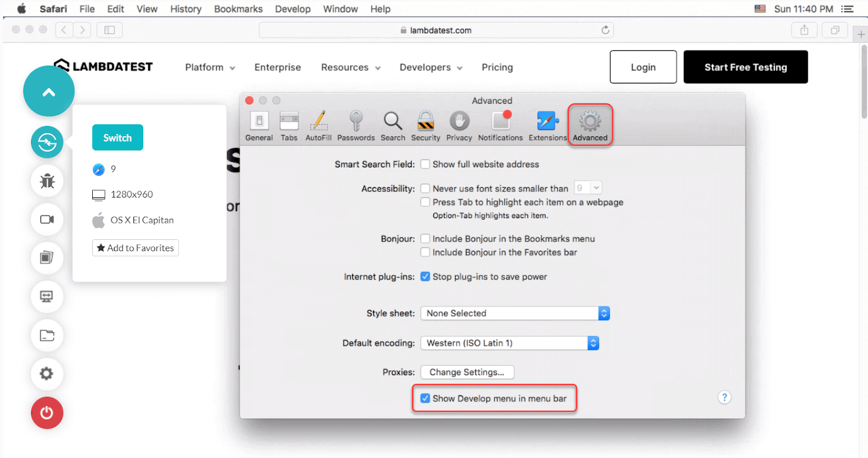868x458 pixels.
Task: Open the Enterprise link
Action: click(x=278, y=67)
